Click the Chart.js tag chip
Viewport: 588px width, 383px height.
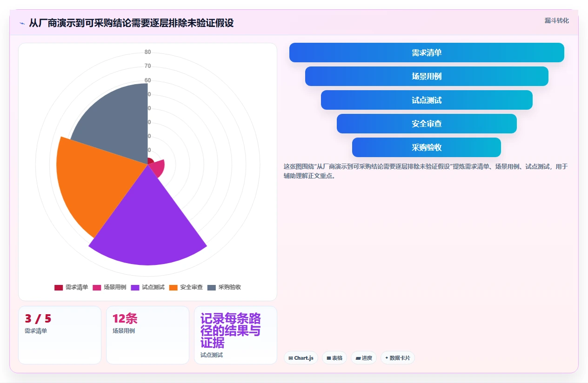pos(301,358)
